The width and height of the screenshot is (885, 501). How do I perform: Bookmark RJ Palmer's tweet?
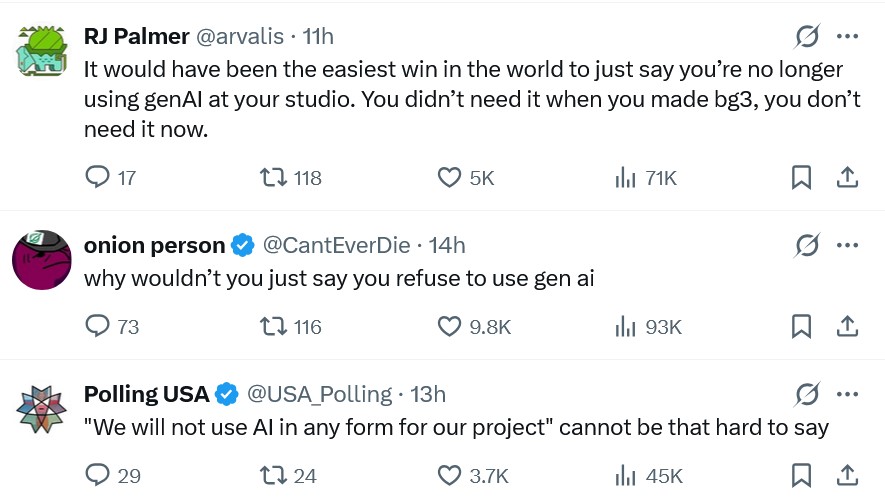tap(801, 178)
